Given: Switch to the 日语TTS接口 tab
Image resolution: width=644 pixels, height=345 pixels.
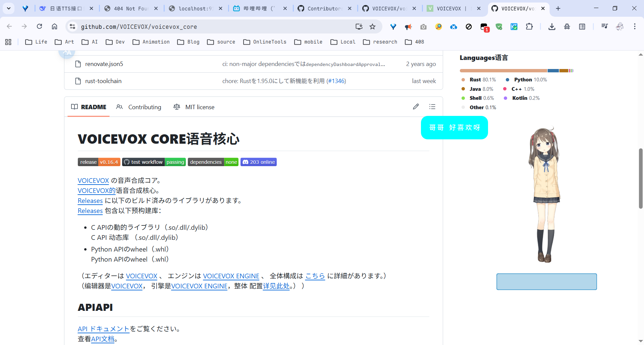Looking at the screenshot, I should [x=66, y=8].
